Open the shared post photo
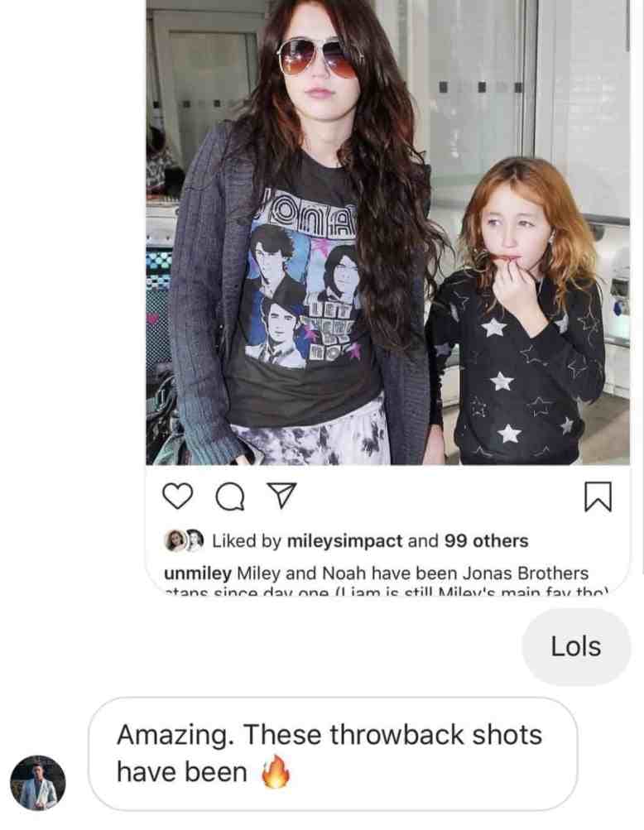 coord(387,233)
